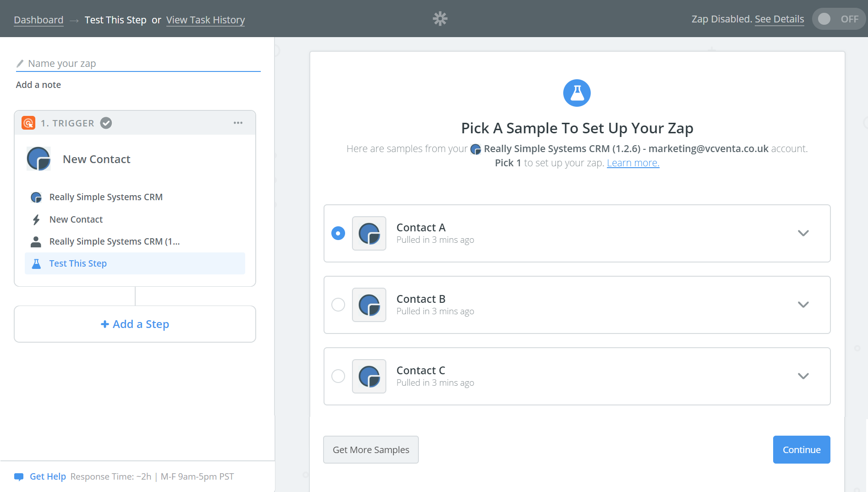
Task: Open the Learn more link
Action: (x=633, y=163)
